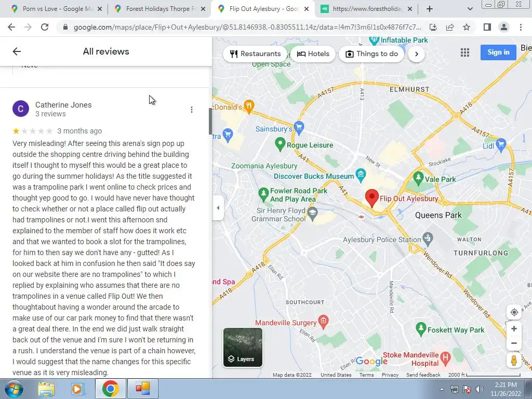Click the reviews panel scrollbar thumb
The height and width of the screenshot is (399, 532).
click(210, 121)
